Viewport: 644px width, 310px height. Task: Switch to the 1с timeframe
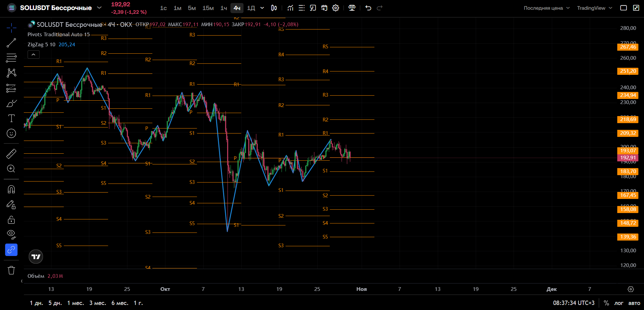click(163, 8)
